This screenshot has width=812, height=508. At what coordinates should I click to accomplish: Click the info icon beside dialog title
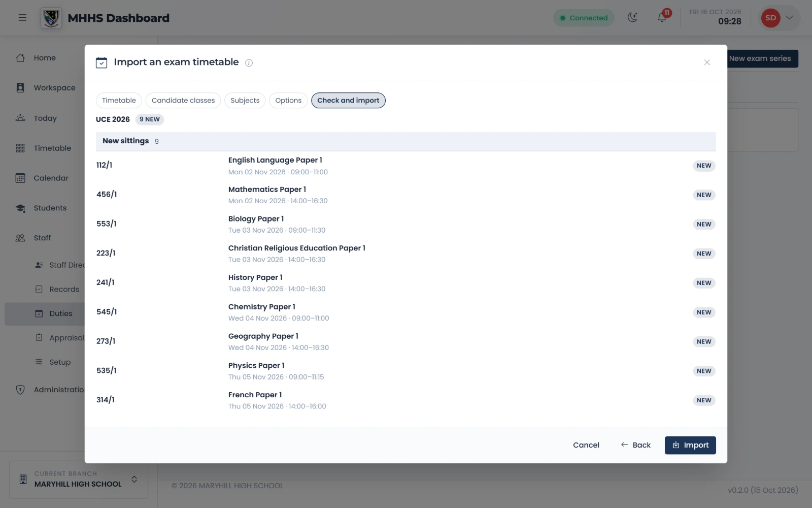pyautogui.click(x=249, y=63)
